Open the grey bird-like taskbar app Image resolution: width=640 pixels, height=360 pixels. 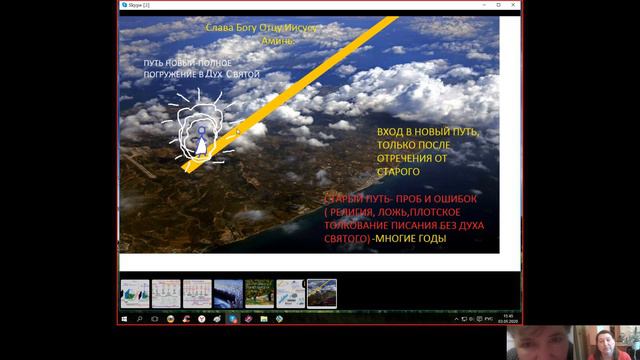(217, 319)
